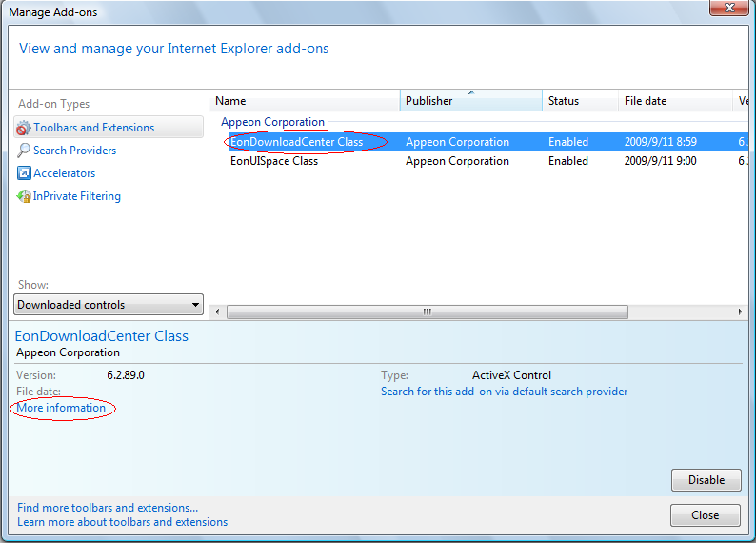Click file date 2009/9/11 9:00
Image resolution: width=756 pixels, height=543 pixels.
pos(660,161)
